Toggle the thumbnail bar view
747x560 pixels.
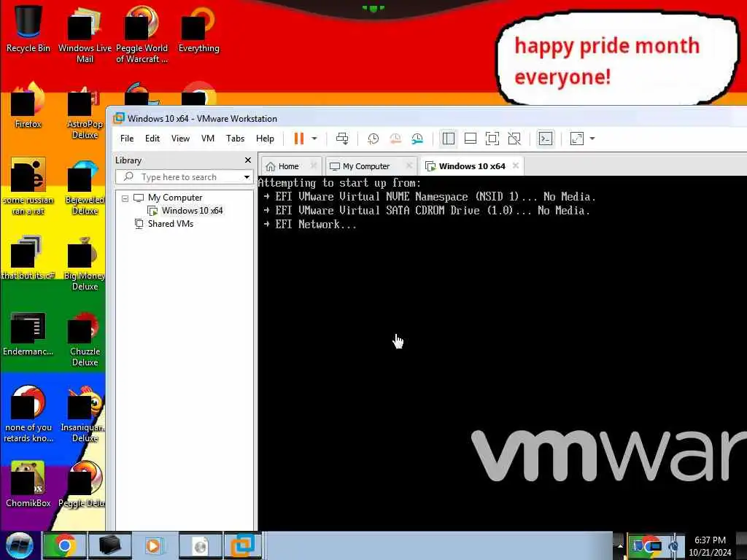(x=471, y=139)
